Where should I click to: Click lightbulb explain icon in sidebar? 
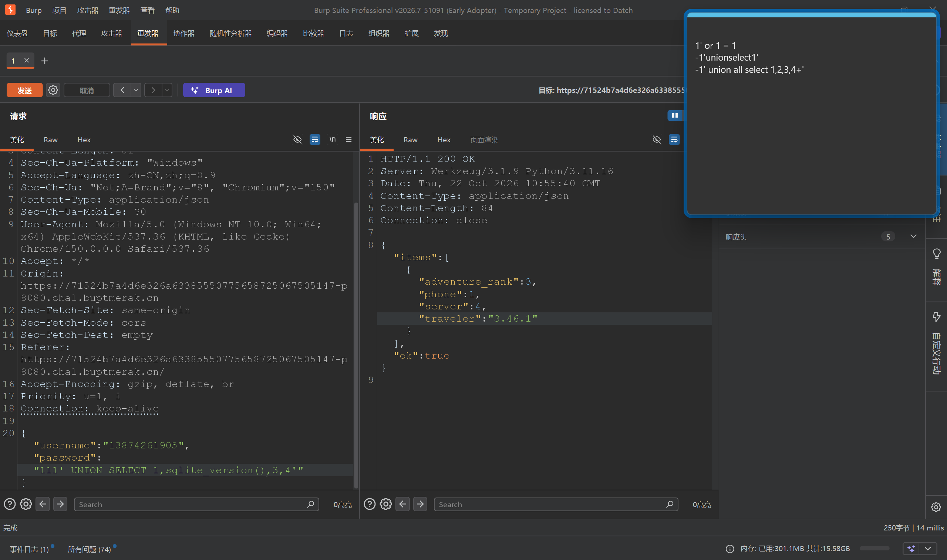click(x=936, y=254)
